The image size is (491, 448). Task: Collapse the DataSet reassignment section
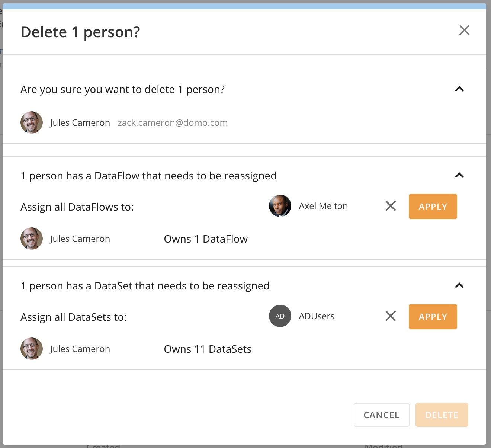(x=459, y=285)
